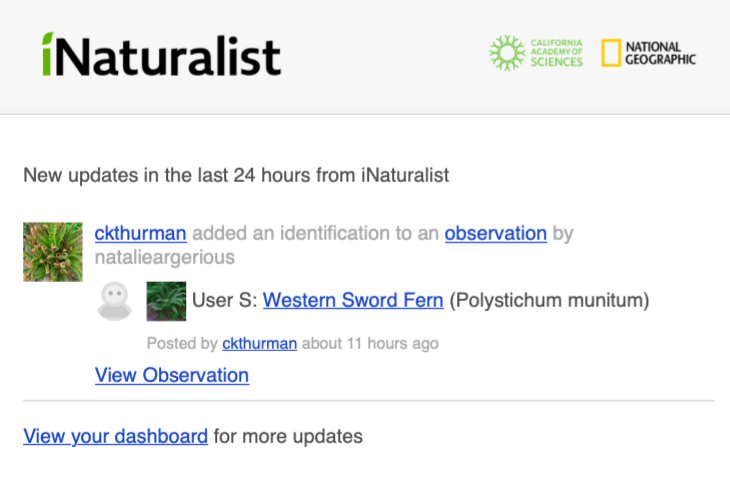The width and height of the screenshot is (730, 489).
Task: Click the scientific name Polystichum munitum
Action: (549, 300)
